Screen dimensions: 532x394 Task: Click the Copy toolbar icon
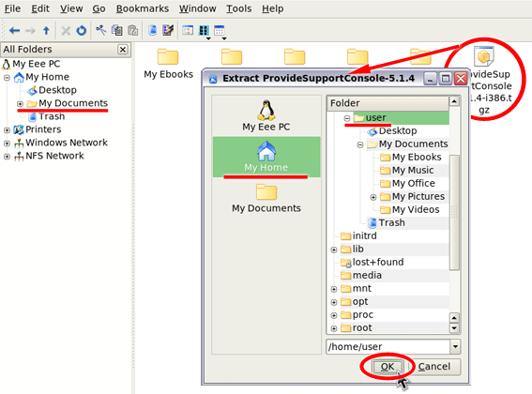pos(117,30)
